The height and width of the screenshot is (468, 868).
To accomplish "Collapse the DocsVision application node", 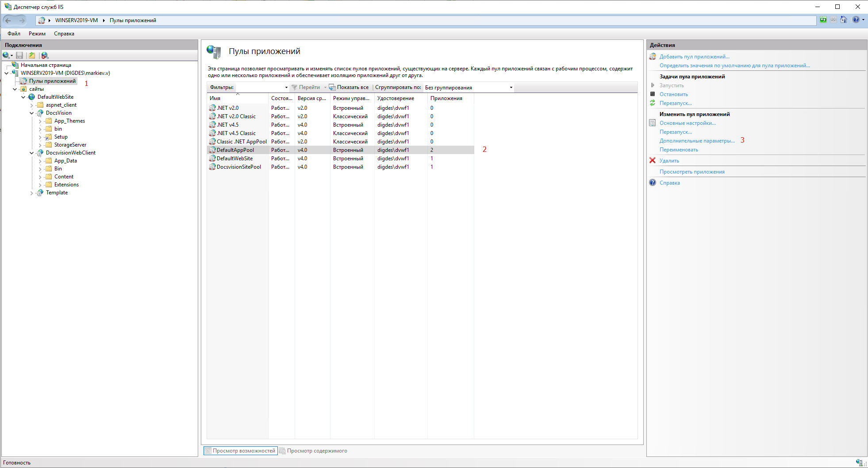I will tap(32, 113).
